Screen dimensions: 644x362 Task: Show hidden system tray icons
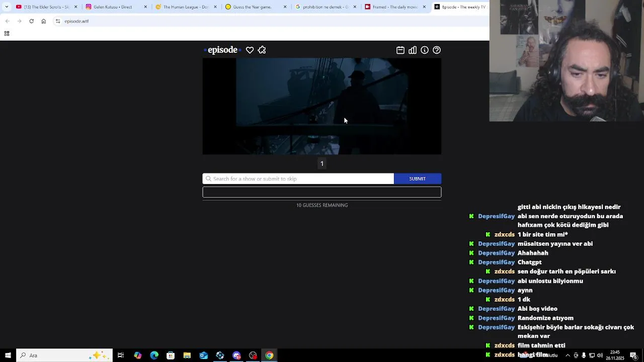568,355
